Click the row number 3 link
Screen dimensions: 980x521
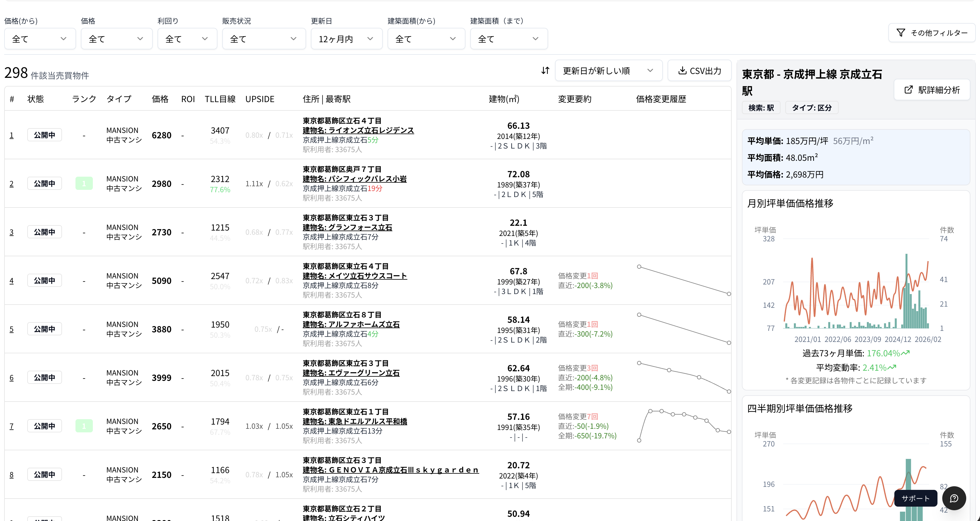[x=12, y=232]
